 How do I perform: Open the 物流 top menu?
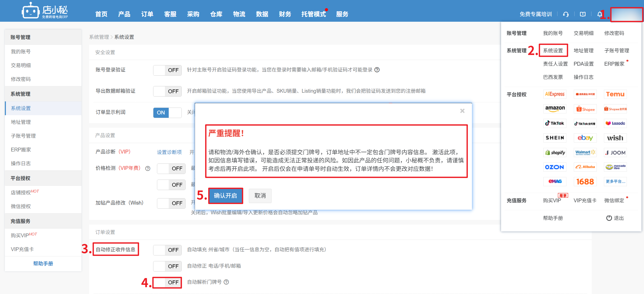tap(239, 14)
